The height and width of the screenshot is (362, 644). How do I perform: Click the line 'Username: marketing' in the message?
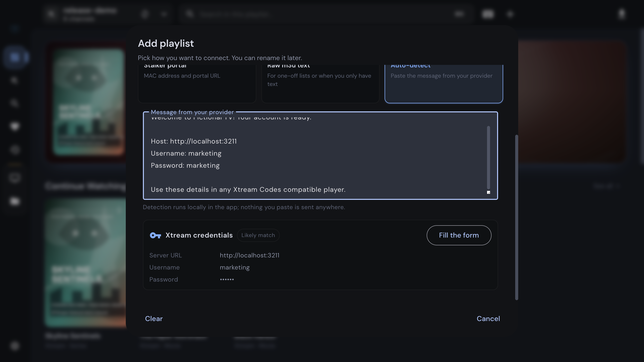tap(186, 153)
